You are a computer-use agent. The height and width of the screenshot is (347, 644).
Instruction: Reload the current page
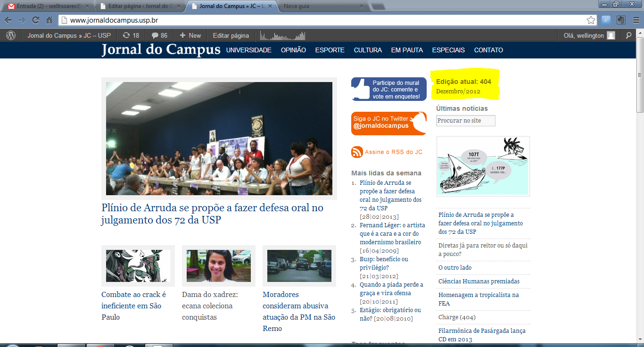(x=35, y=20)
